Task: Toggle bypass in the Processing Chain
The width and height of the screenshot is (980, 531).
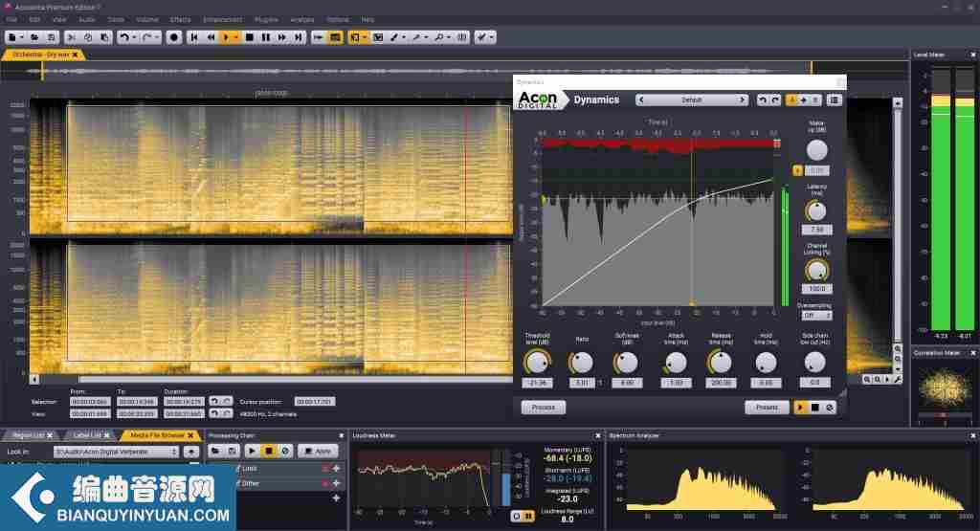Action: tap(285, 451)
